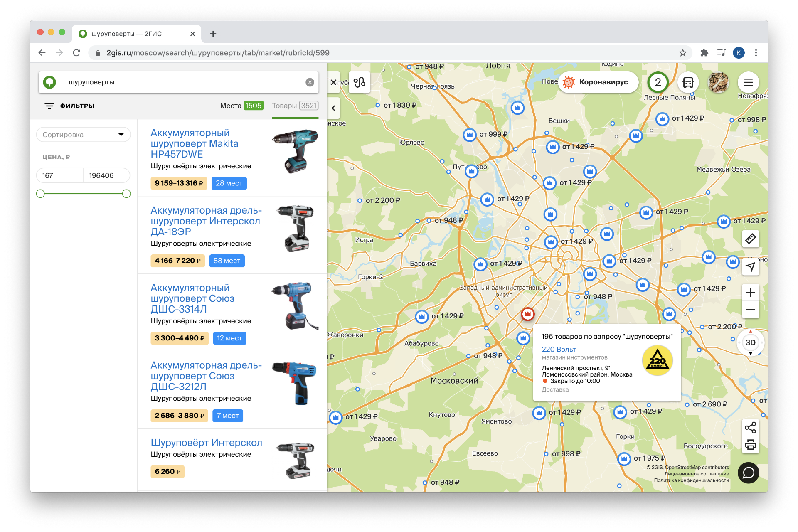
Task: Open Политика конфиденциальности link
Action: pos(692,480)
